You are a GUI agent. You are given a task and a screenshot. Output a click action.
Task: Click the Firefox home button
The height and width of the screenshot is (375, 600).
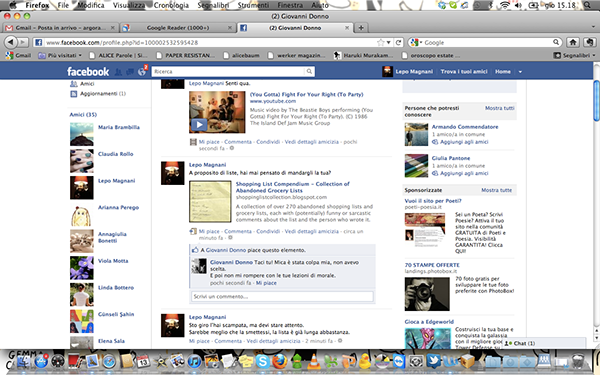click(573, 42)
